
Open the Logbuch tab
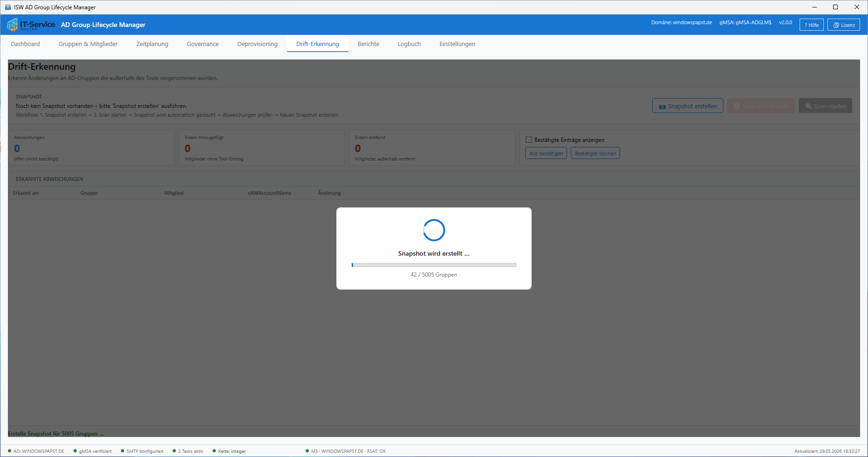click(409, 44)
